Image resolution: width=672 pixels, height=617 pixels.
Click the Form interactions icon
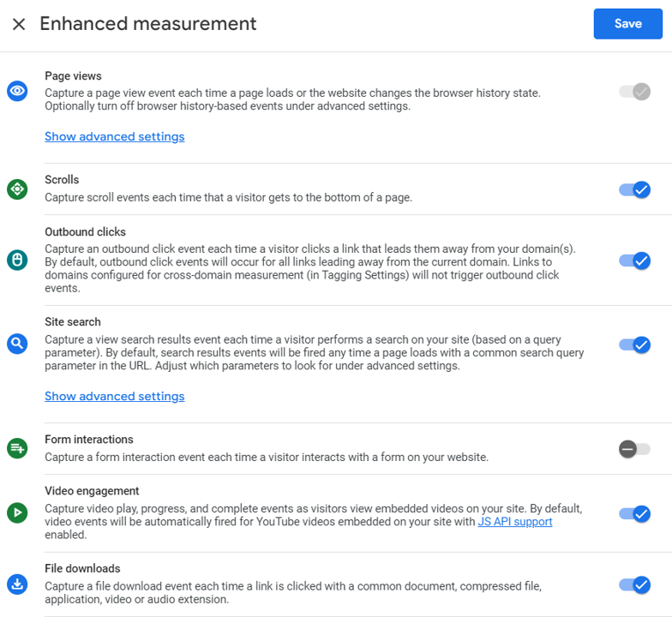[17, 448]
